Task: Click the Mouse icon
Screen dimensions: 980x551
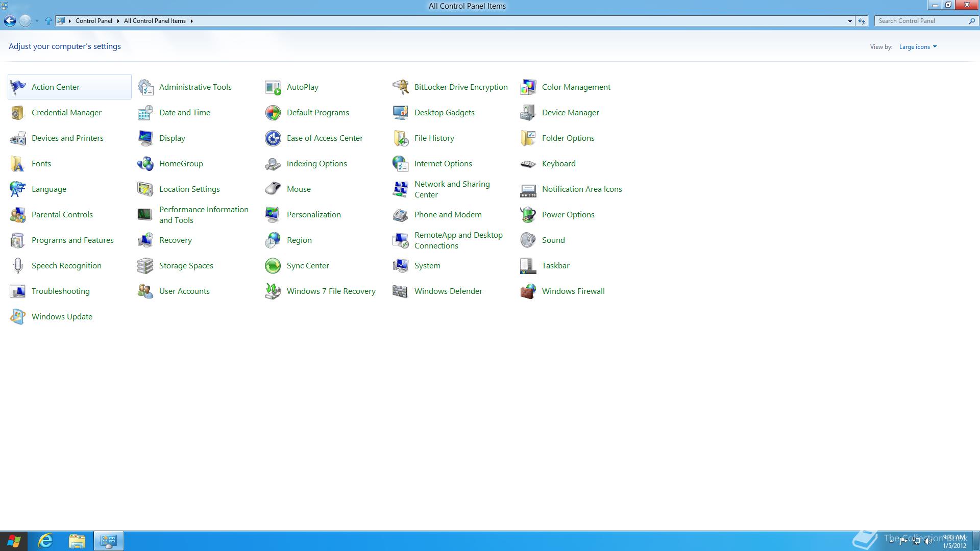Action: point(273,189)
